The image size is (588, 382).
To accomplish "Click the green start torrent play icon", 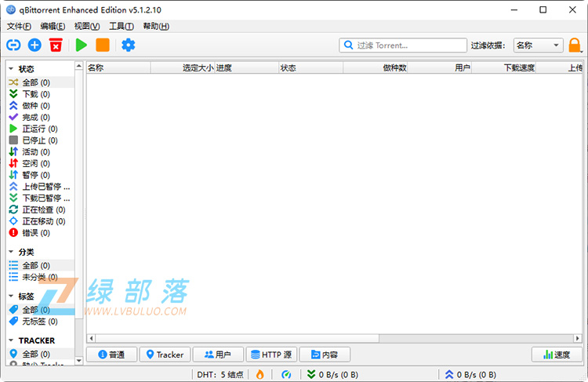I will (x=81, y=45).
